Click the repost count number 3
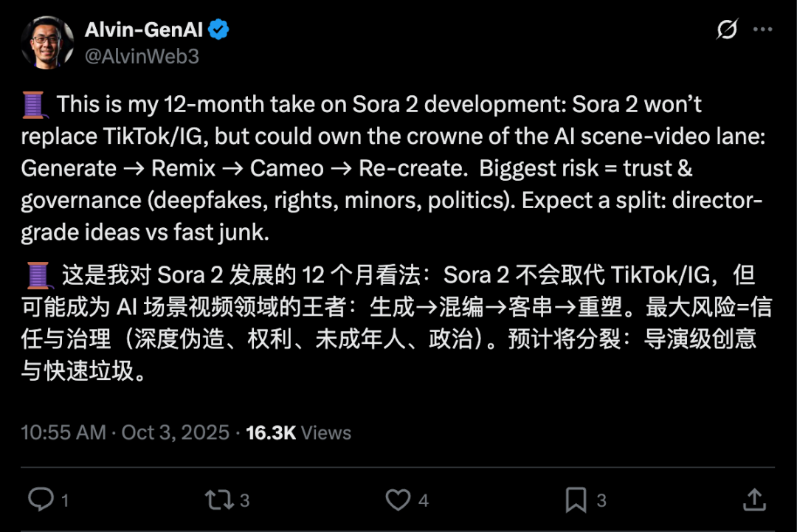Viewport: 797px width, 532px height. click(244, 501)
